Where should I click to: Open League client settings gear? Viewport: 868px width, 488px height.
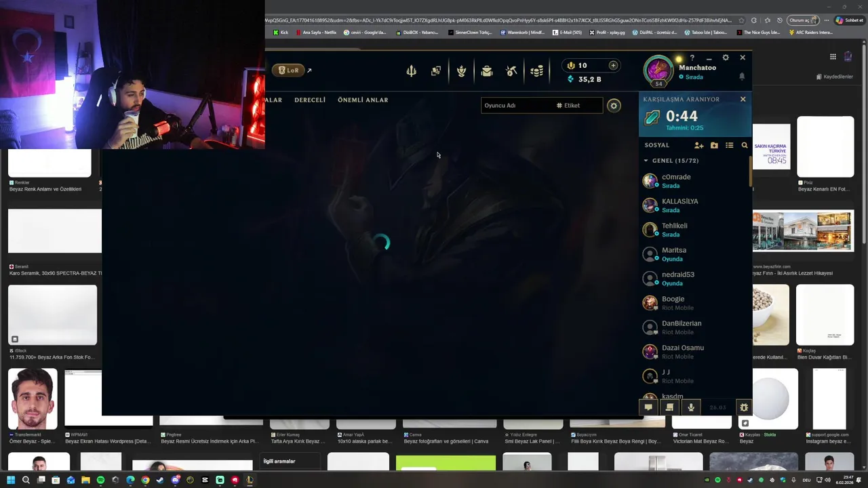726,58
